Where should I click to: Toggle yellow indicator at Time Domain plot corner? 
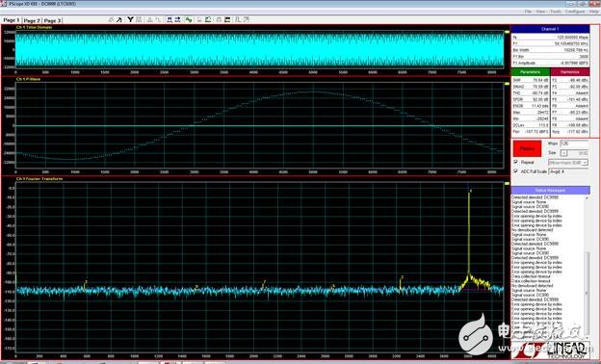coord(507,32)
